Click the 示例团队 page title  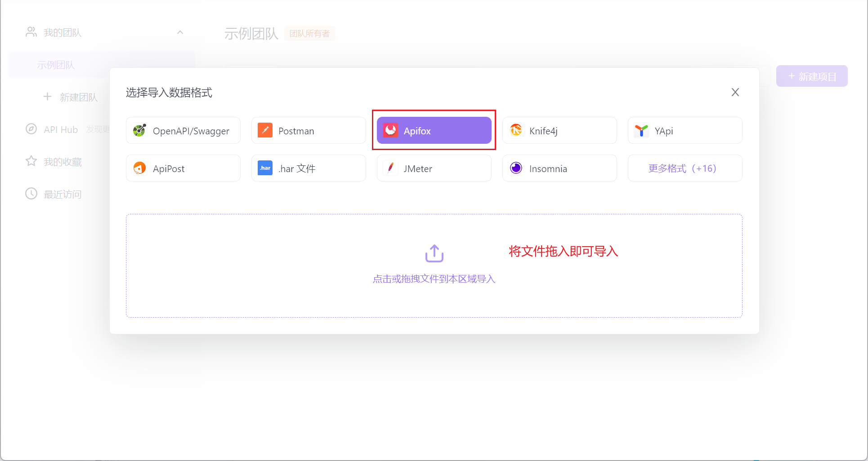coord(251,34)
